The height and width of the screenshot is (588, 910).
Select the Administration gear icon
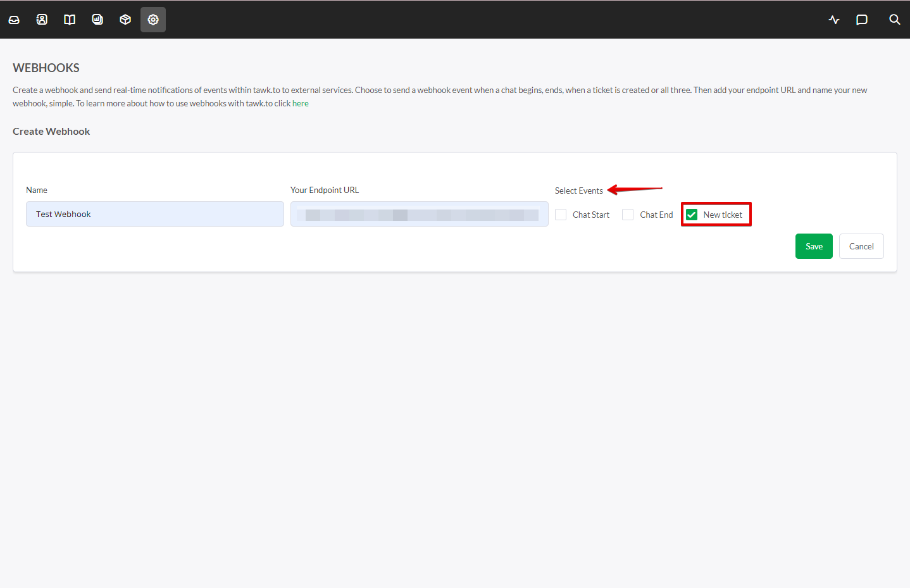click(153, 20)
